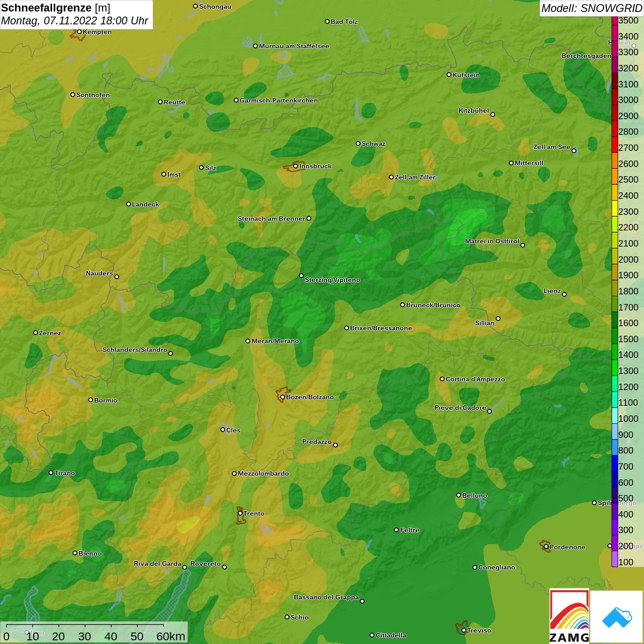Click the Tirano map marker dot
The width and height of the screenshot is (644, 644).
(51, 472)
